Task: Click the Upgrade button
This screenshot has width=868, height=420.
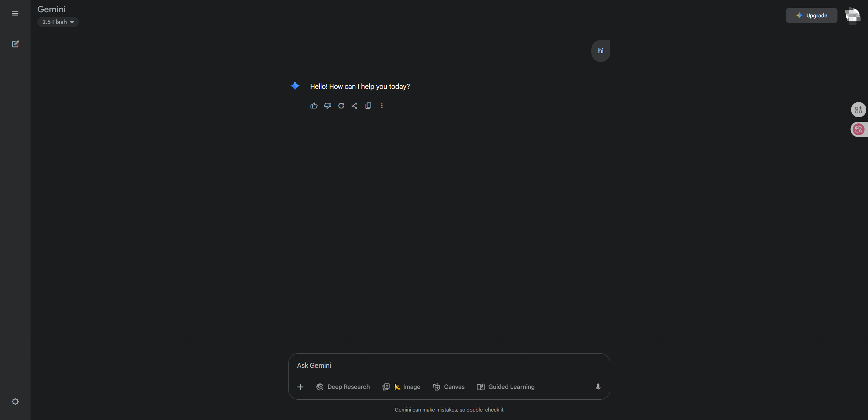Action: pos(811,15)
